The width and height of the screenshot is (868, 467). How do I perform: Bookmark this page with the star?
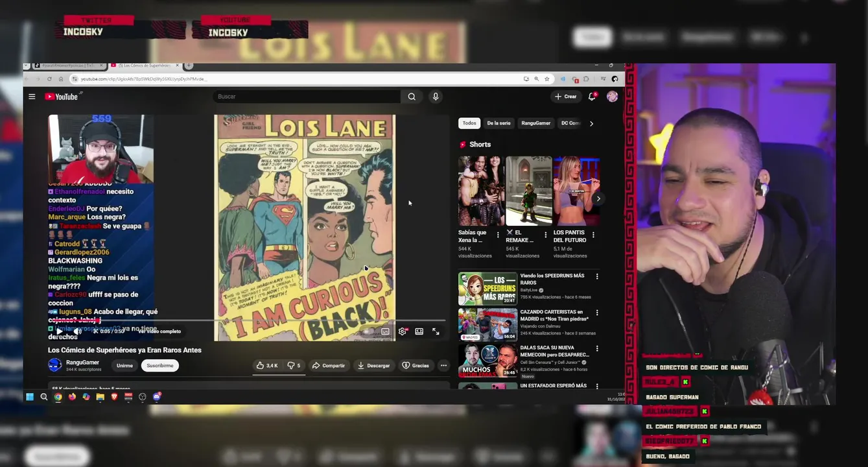pyautogui.click(x=546, y=79)
